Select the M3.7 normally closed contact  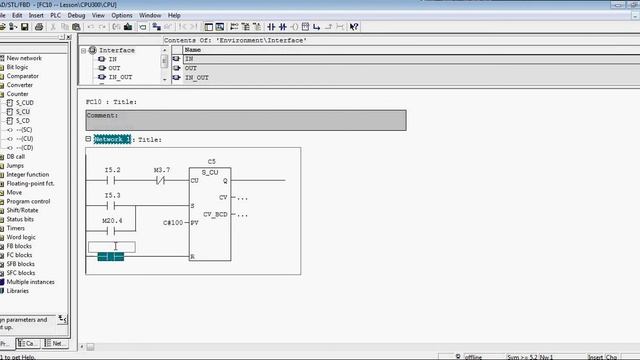(x=161, y=180)
